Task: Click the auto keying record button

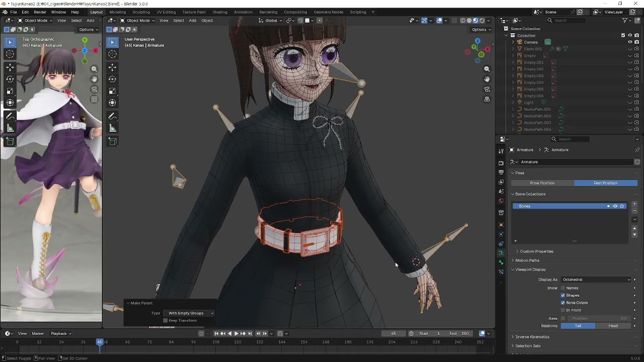Action: point(201,333)
